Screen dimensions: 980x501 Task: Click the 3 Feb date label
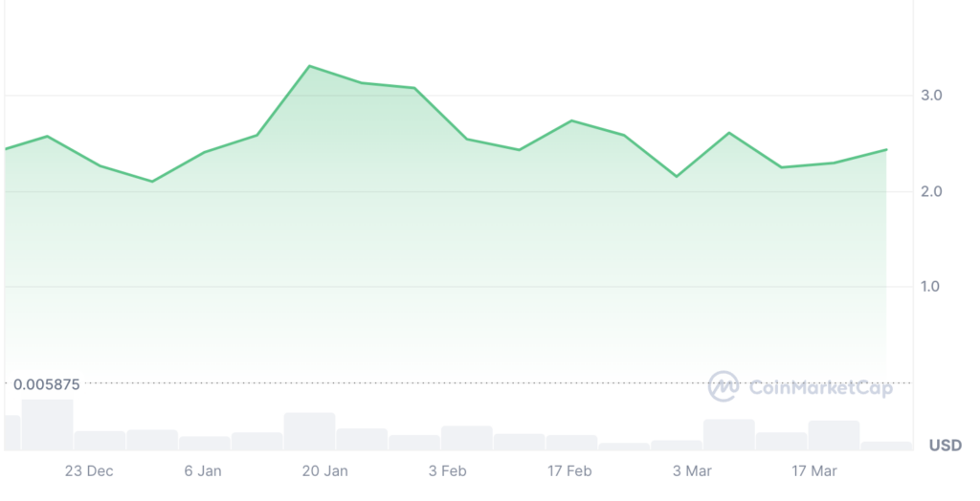click(x=447, y=470)
